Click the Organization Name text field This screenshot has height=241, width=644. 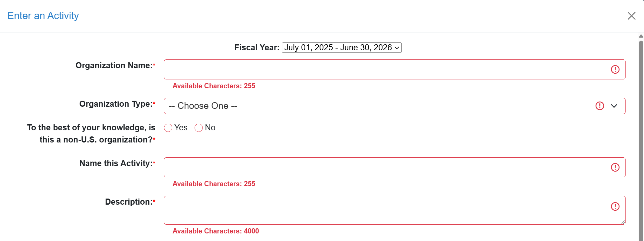pyautogui.click(x=384, y=69)
